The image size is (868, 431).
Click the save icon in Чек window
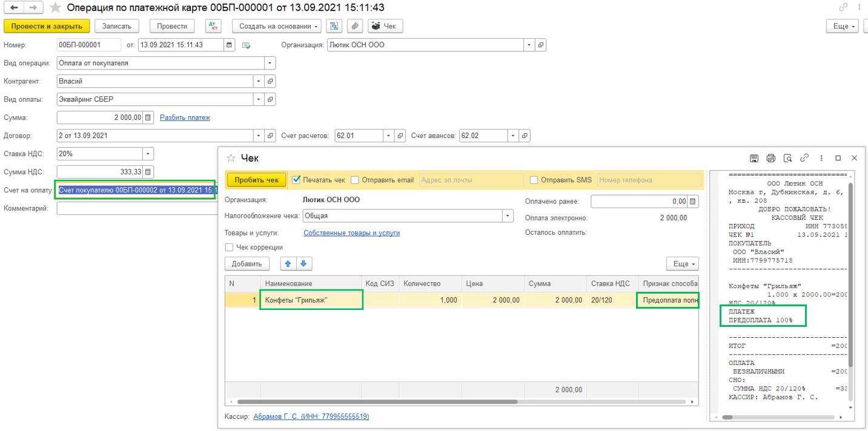click(754, 158)
